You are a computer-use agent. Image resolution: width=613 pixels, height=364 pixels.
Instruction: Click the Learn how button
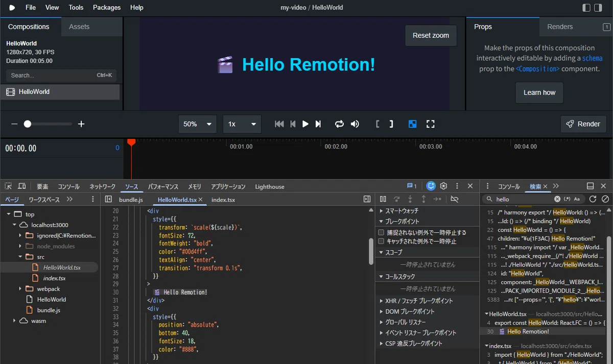click(539, 92)
